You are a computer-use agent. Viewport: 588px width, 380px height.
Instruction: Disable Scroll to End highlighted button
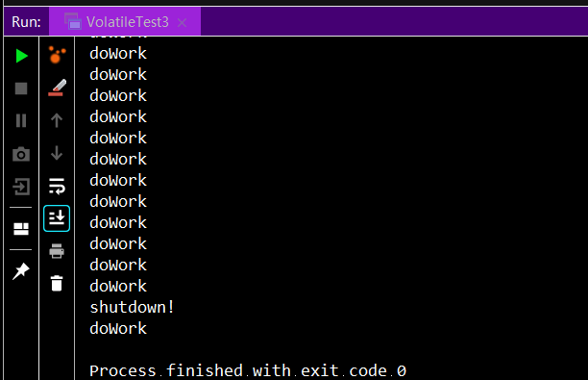57,218
